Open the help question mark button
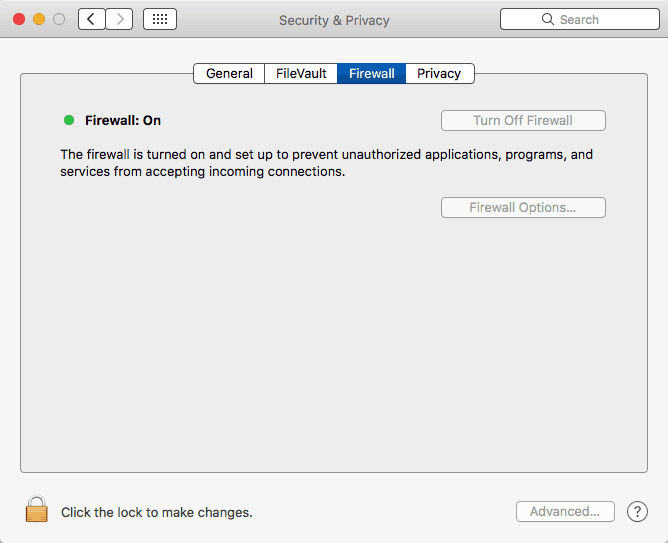668x543 pixels. (x=637, y=512)
